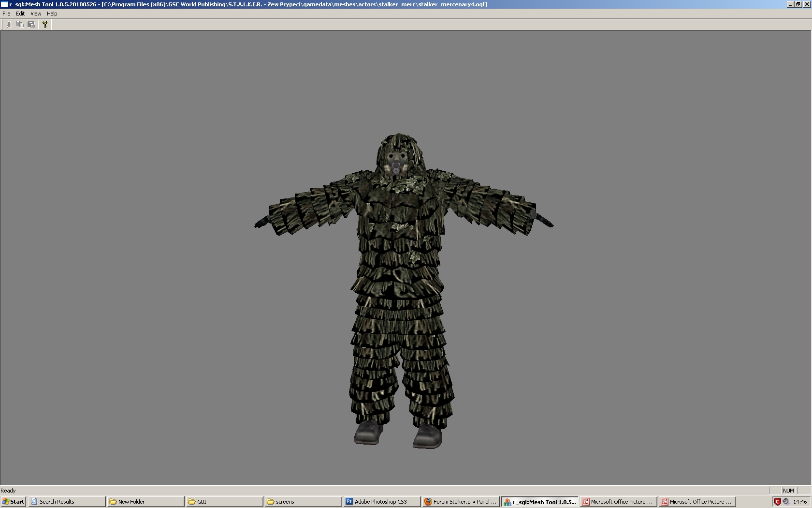Click the ghillie suit model in the viewport

tap(404, 290)
